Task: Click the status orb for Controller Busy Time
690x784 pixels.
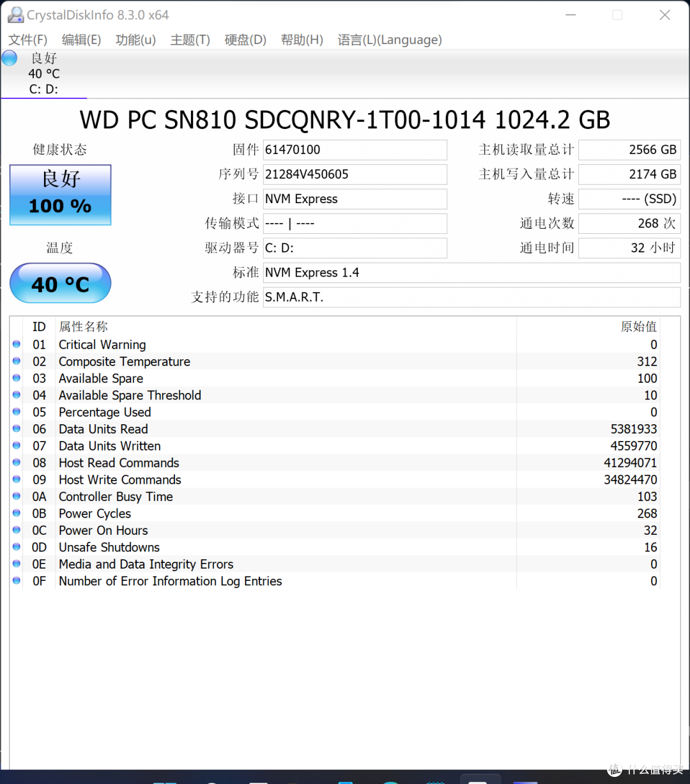Action: (x=17, y=496)
